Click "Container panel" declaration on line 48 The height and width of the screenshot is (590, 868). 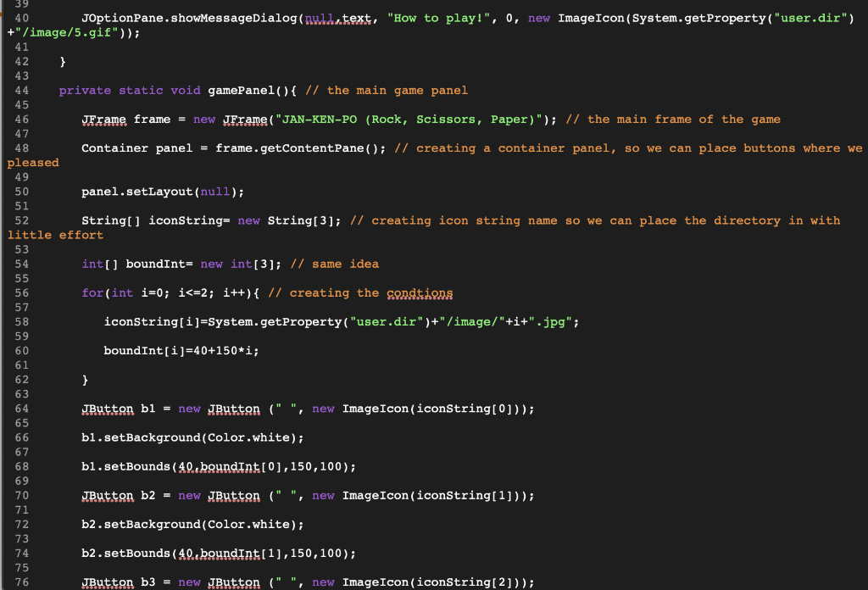pyautogui.click(x=136, y=148)
